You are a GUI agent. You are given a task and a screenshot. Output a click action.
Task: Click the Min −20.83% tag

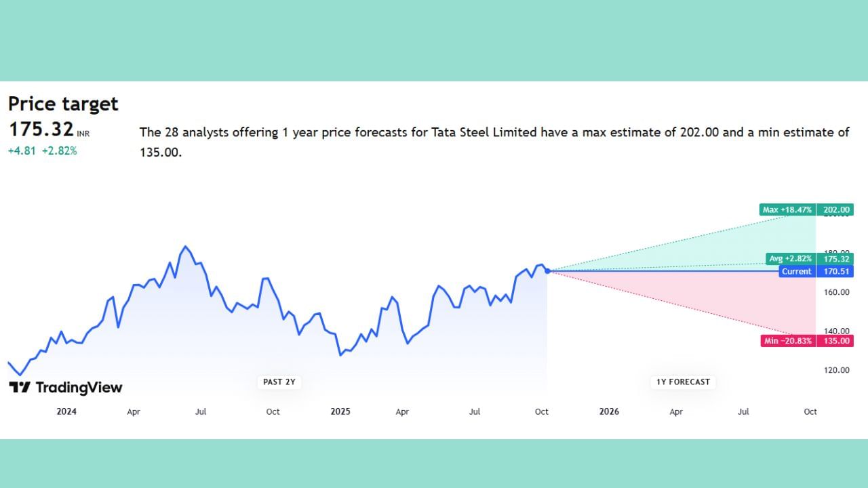[787, 341]
